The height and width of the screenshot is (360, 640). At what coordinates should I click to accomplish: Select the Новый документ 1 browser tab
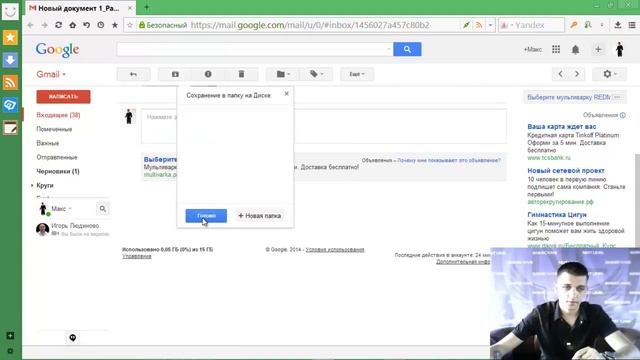tap(80, 8)
